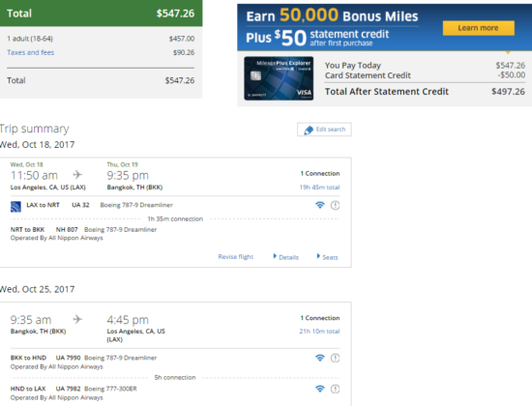Click the Wi-Fi icon on BKK to HND row

(319, 358)
